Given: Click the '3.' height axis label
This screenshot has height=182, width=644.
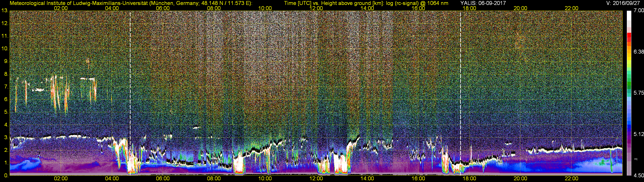Looking at the screenshot, I should click(x=6, y=137).
